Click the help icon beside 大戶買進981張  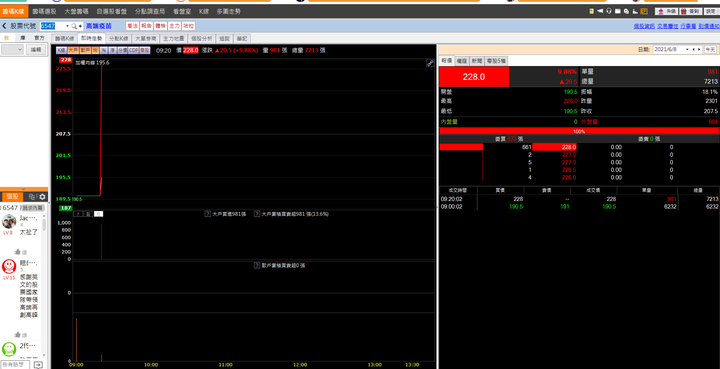pos(208,214)
